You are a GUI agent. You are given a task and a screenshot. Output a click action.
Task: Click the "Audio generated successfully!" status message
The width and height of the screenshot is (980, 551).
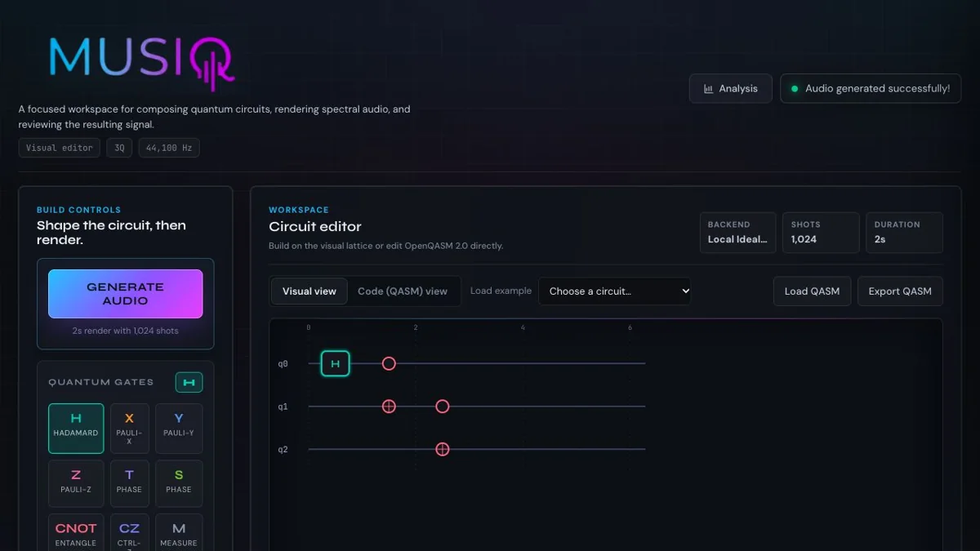871,88
